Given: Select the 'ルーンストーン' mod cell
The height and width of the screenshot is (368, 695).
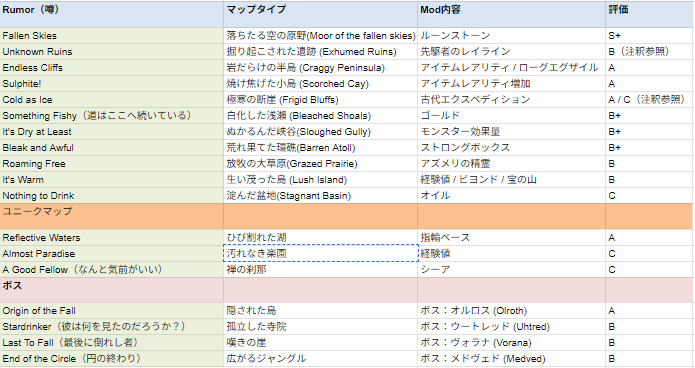Looking at the screenshot, I should tap(511, 35).
